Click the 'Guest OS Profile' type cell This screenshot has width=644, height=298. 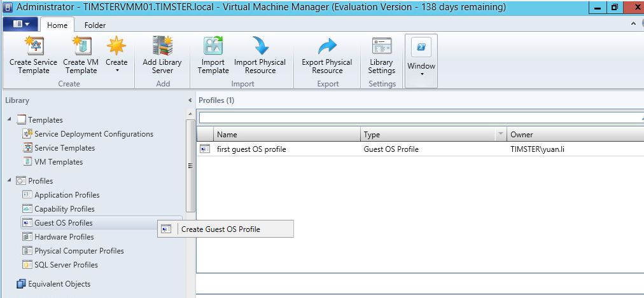[x=391, y=149]
